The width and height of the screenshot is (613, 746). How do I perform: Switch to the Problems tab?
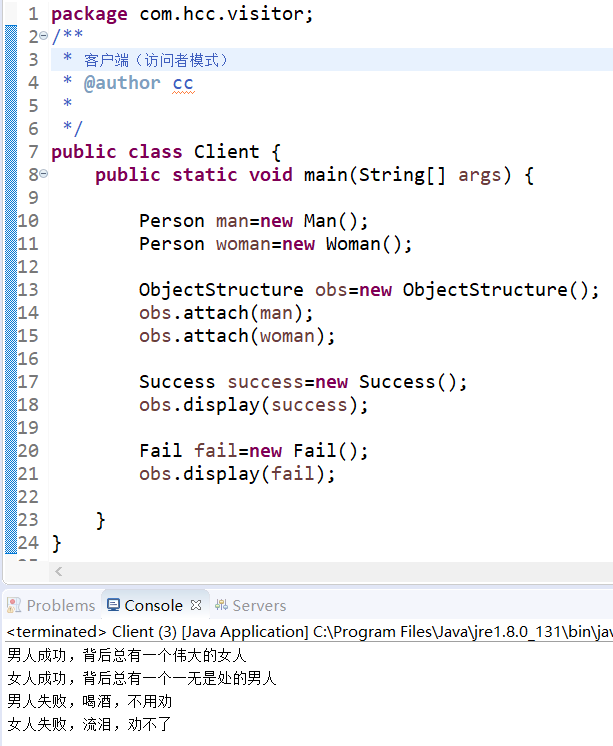coord(61,605)
